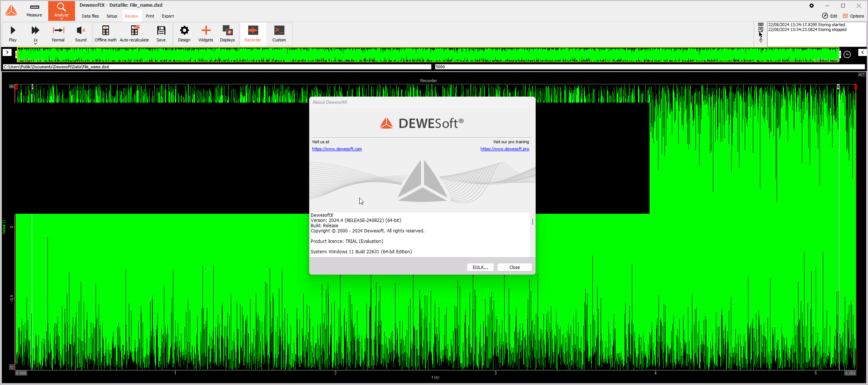This screenshot has width=868, height=385.
Task: Click the keyboard events icon
Action: 761,24
